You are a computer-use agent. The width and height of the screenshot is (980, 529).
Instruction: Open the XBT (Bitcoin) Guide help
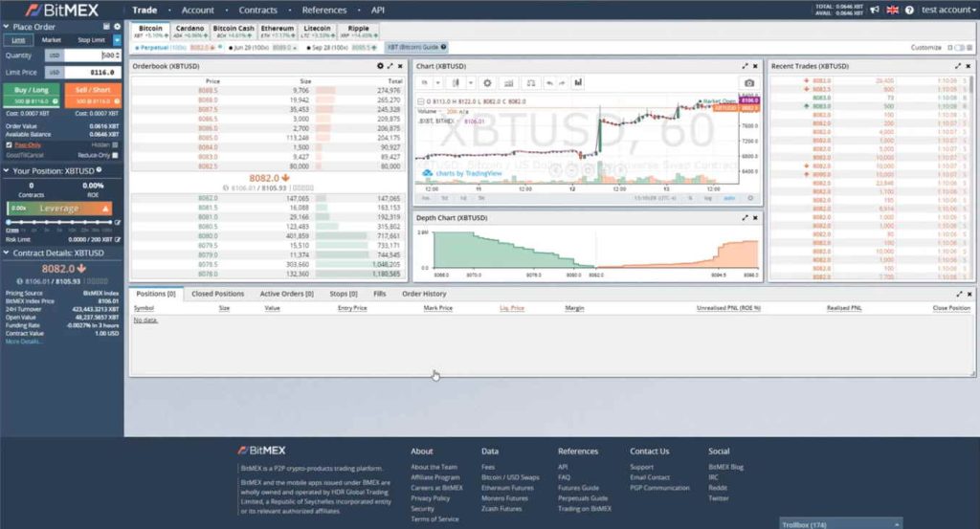[416, 48]
